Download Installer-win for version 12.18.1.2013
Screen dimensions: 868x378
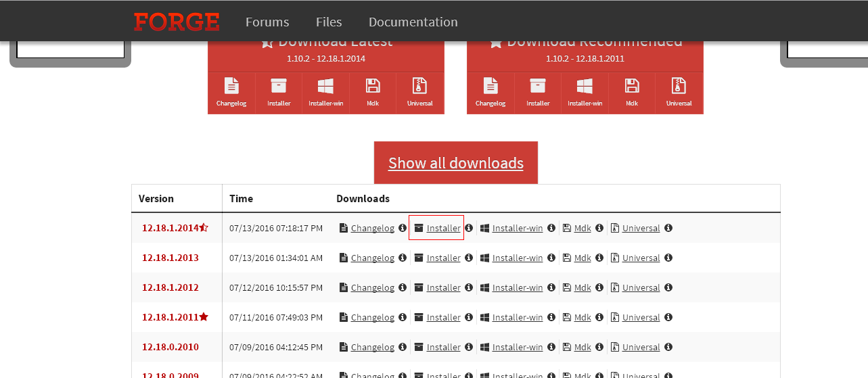(517, 258)
